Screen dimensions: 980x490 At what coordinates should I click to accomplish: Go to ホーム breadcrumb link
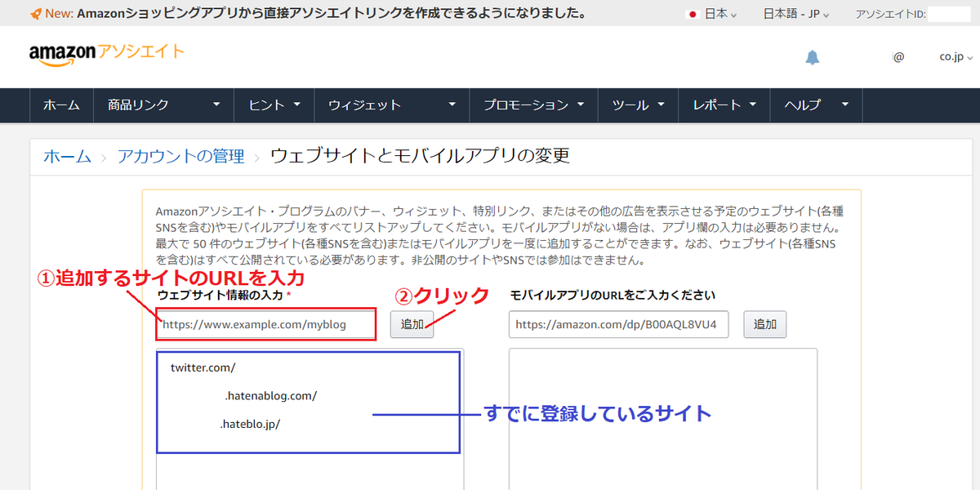point(67,156)
